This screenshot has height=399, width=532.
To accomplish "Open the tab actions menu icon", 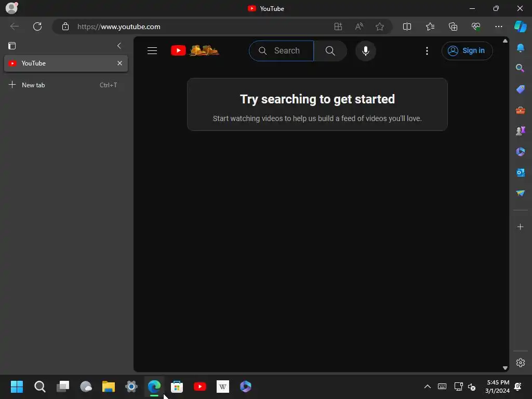I will (12, 46).
